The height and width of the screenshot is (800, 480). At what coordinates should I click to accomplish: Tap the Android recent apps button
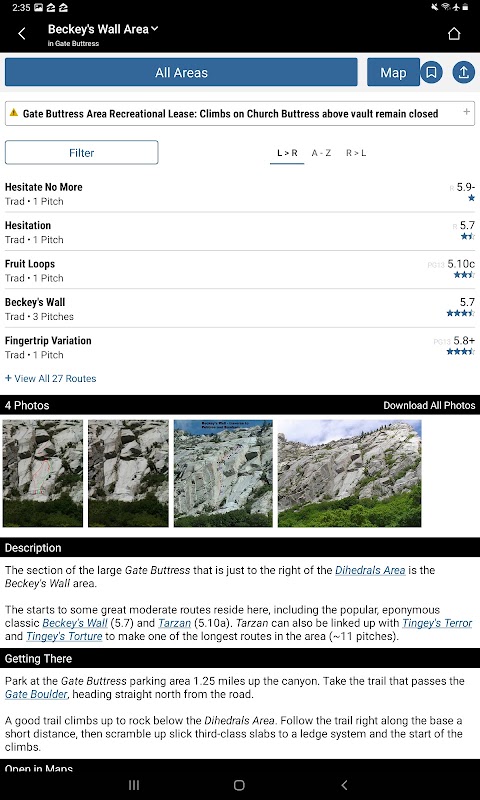pos(134,785)
